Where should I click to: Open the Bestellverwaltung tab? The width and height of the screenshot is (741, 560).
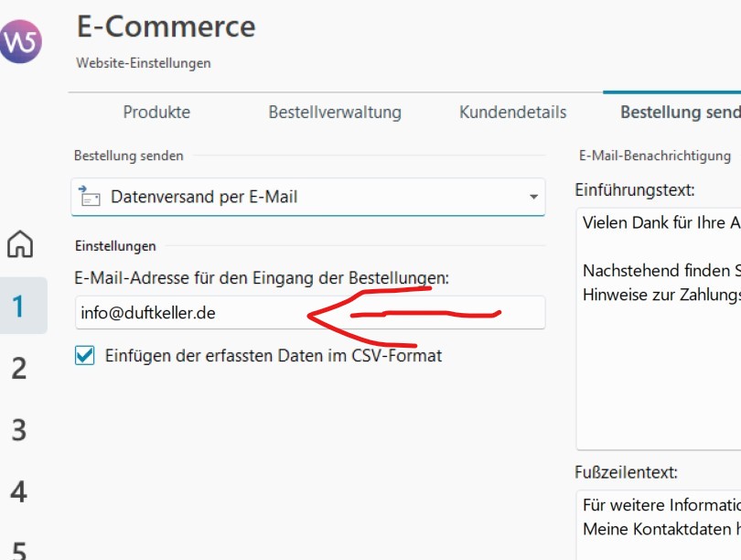335,113
